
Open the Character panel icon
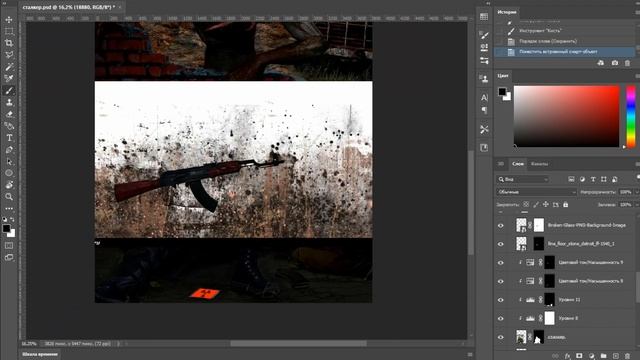tap(484, 98)
